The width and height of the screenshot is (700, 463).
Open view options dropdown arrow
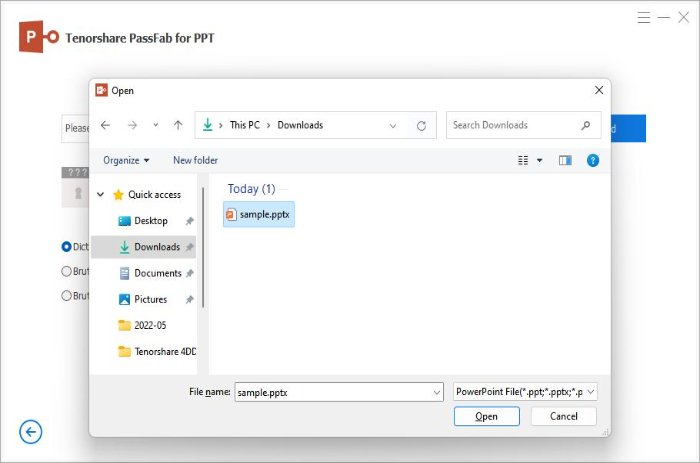point(539,160)
